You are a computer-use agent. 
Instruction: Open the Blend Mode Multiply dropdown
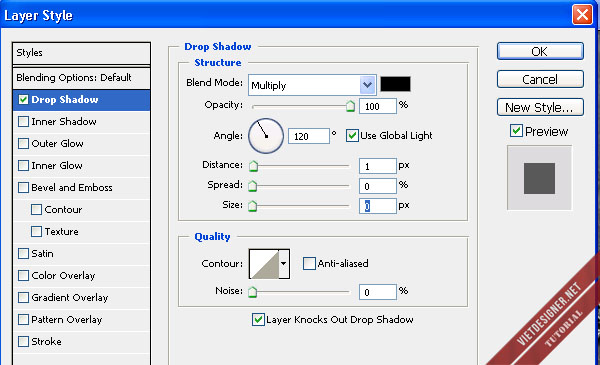pyautogui.click(x=312, y=85)
